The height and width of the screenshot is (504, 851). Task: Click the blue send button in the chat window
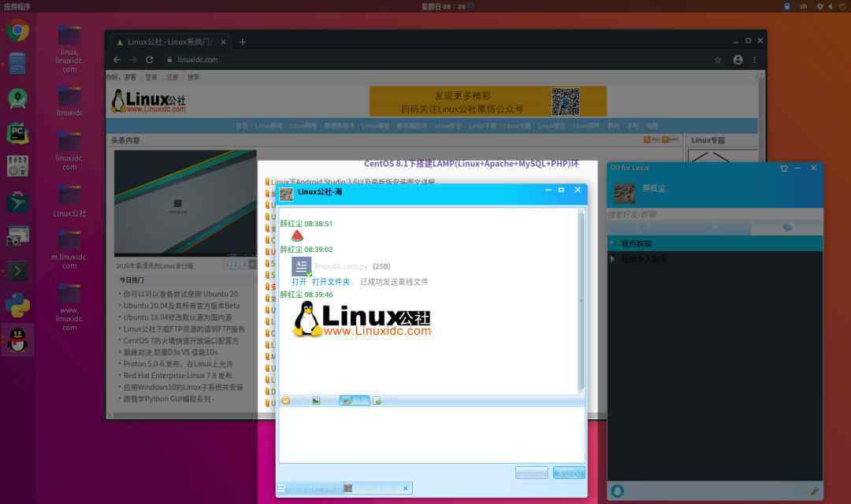pyautogui.click(x=569, y=473)
